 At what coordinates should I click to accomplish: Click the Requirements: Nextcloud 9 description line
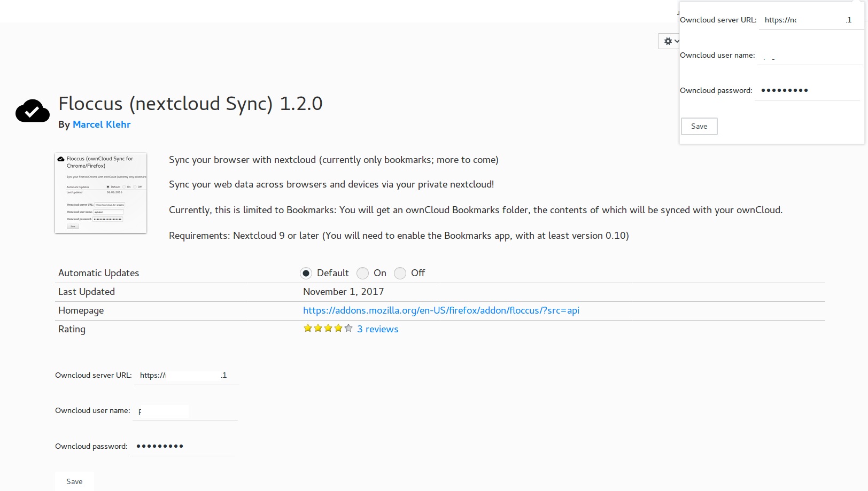pyautogui.click(x=399, y=236)
